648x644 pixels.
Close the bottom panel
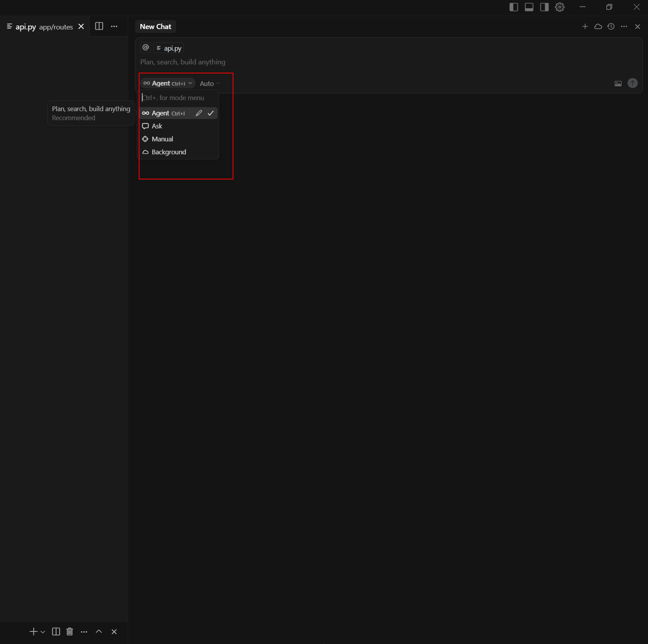114,631
